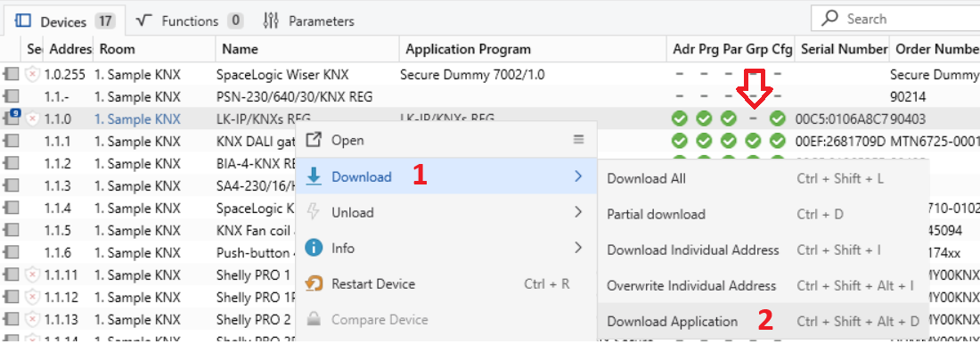Screen dimensions: 980x344
Task: Focus the Search input field
Action: point(900,19)
